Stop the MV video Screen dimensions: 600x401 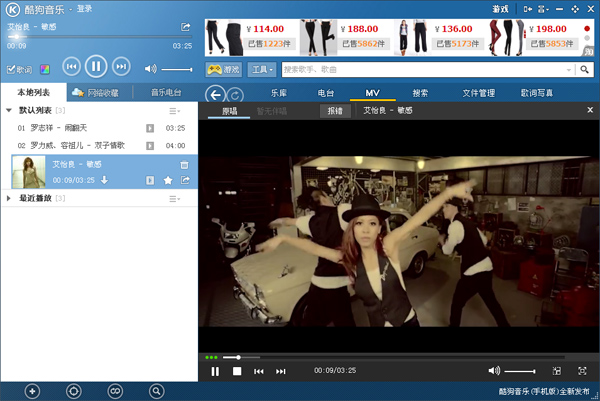237,371
